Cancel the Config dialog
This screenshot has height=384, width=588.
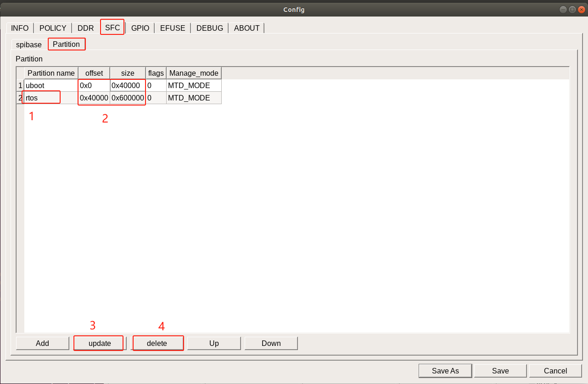tap(555, 371)
